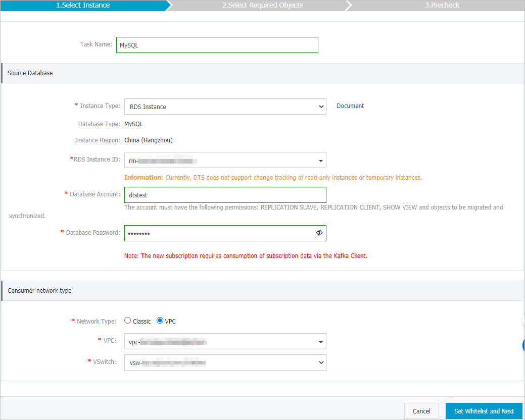Go to the Precheck step

(x=442, y=5)
